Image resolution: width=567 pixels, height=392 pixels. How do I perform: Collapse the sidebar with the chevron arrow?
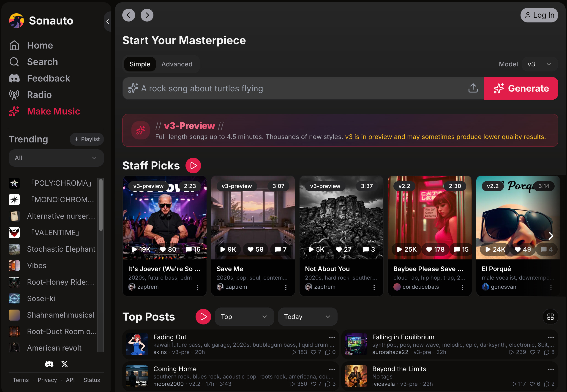click(108, 22)
